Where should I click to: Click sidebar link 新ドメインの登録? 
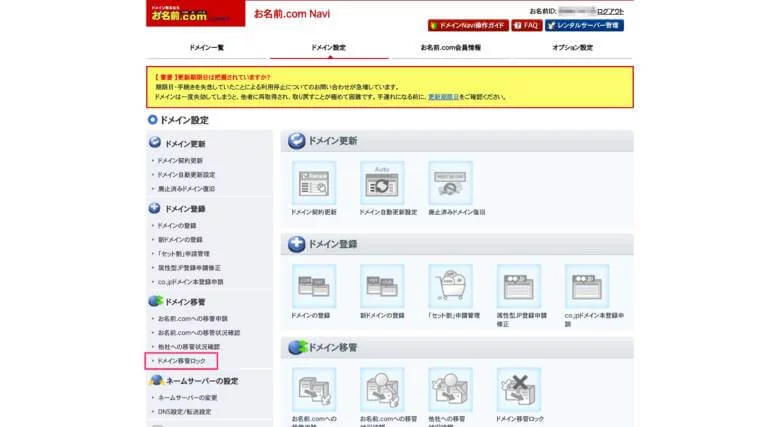pyautogui.click(x=180, y=239)
